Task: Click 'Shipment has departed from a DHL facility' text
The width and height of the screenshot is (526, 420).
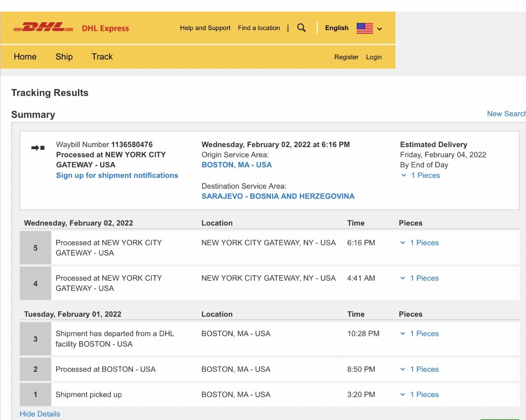Action: coord(115,339)
